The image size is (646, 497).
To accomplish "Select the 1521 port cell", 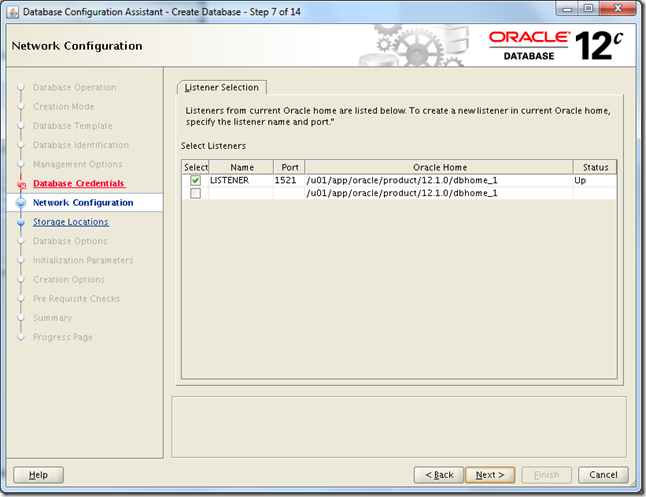I will pos(289,181).
